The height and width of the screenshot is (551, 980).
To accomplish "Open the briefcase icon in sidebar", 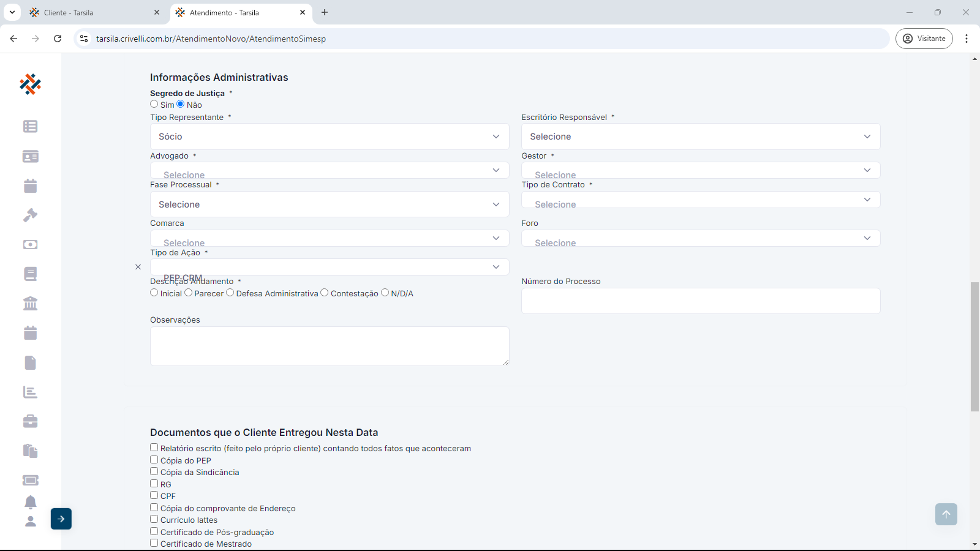I will pyautogui.click(x=30, y=421).
